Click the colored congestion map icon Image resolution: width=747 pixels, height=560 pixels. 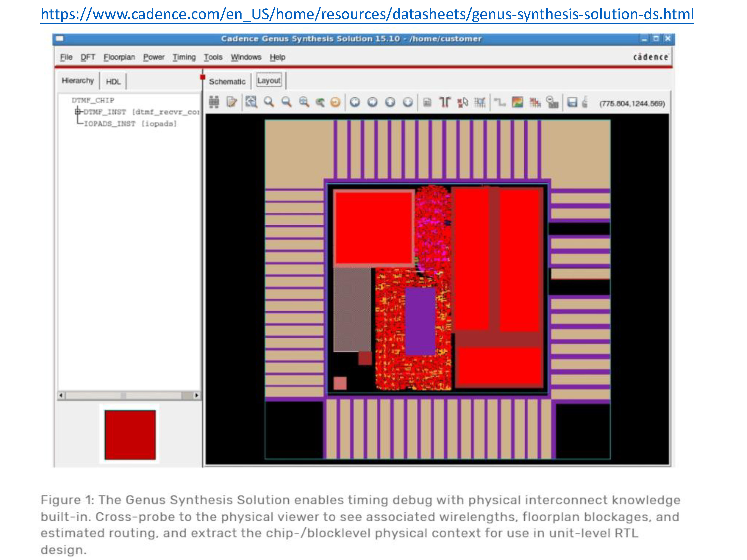coord(517,102)
